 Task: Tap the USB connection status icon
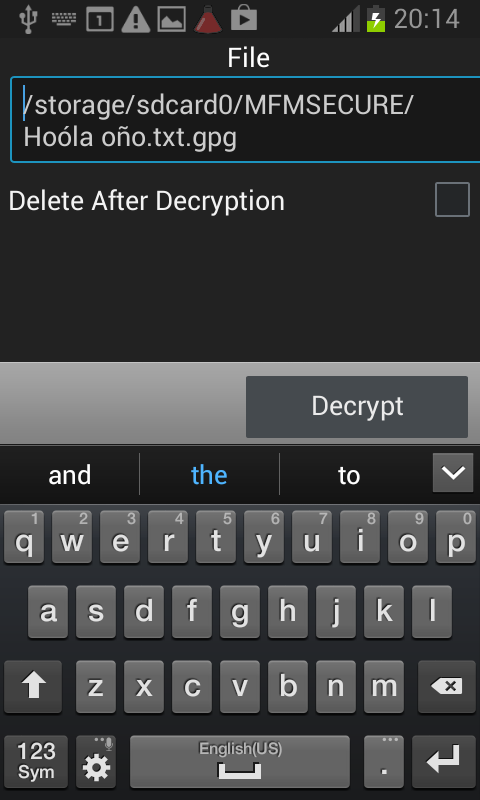pyautogui.click(x=29, y=19)
